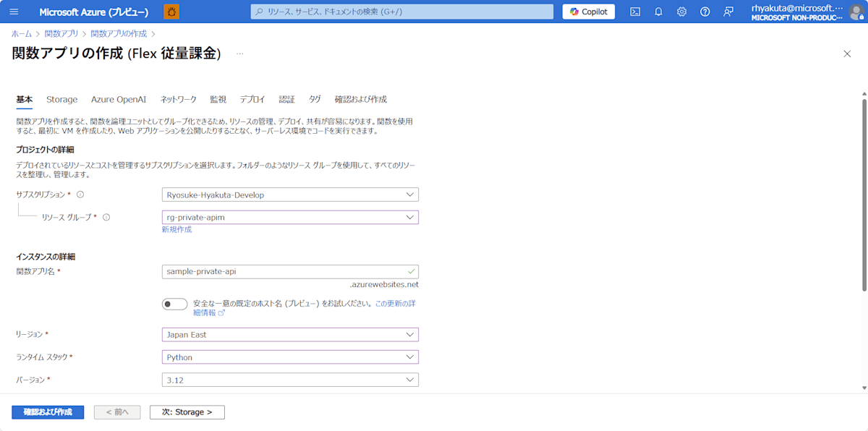Switch to the 確認および作成 tab
Viewport: 868px width, 431px height.
(361, 99)
